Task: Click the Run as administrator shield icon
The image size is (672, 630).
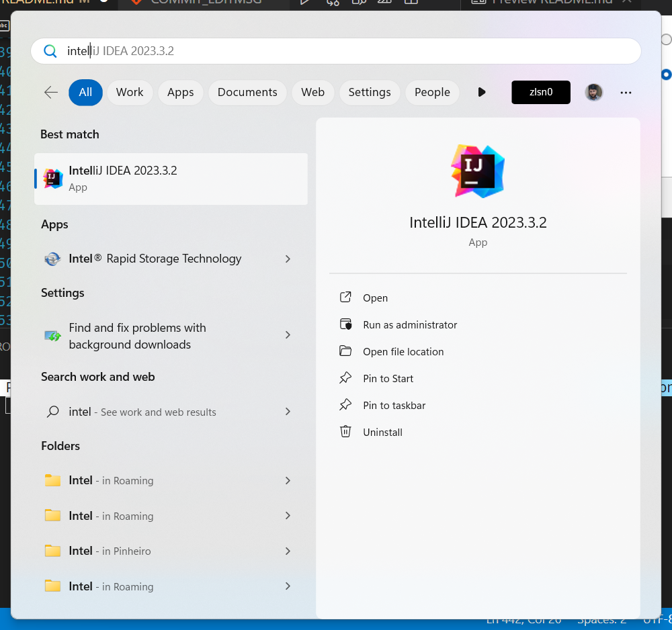Action: 345,324
